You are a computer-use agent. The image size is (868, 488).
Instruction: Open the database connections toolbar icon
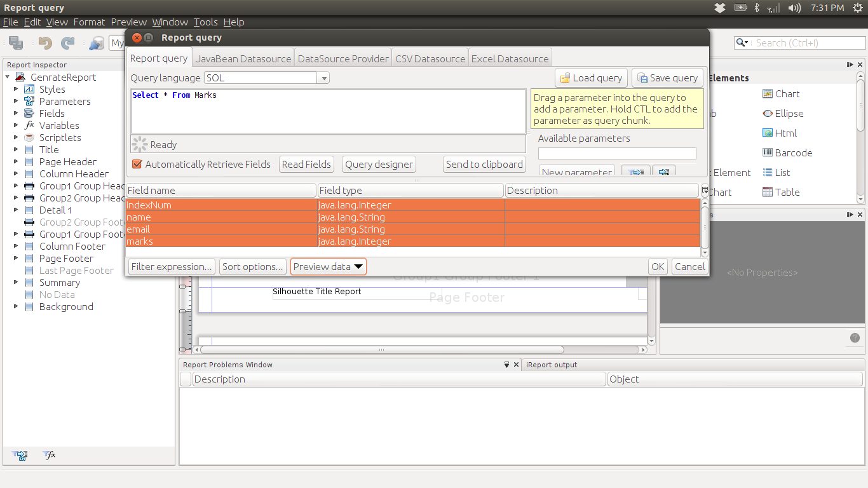pos(97,43)
